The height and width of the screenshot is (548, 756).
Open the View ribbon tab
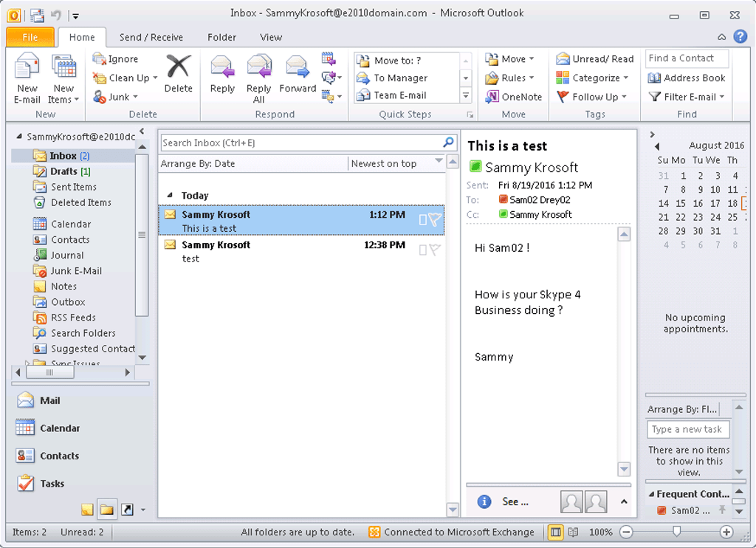tap(270, 37)
